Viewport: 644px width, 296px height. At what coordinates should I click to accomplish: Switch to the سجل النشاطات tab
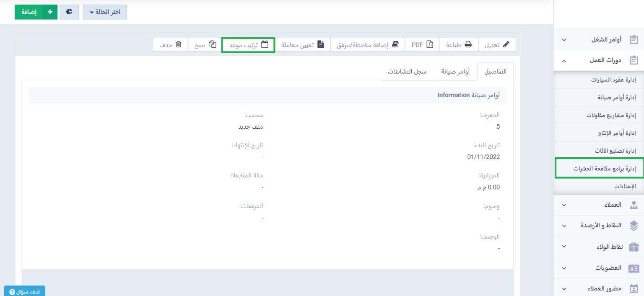407,72
